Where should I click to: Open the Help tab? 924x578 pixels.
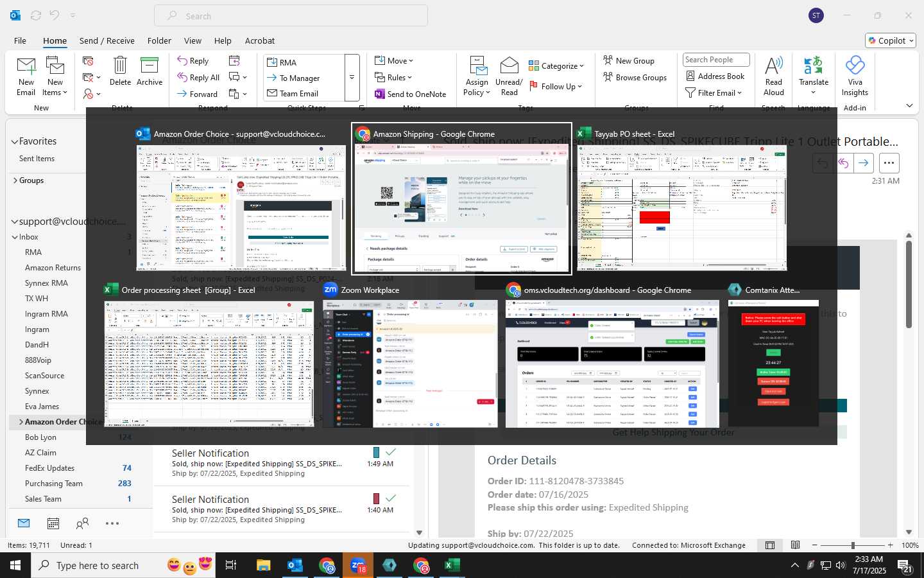[223, 40]
